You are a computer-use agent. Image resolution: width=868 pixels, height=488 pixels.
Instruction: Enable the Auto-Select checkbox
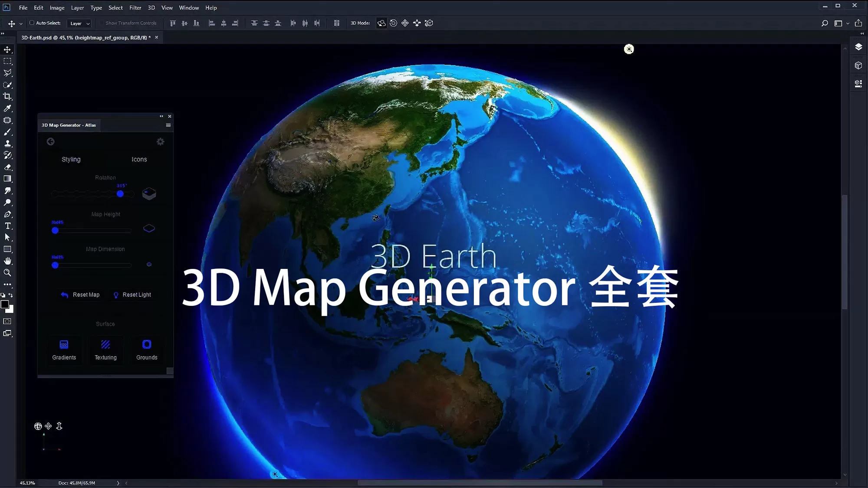click(32, 23)
